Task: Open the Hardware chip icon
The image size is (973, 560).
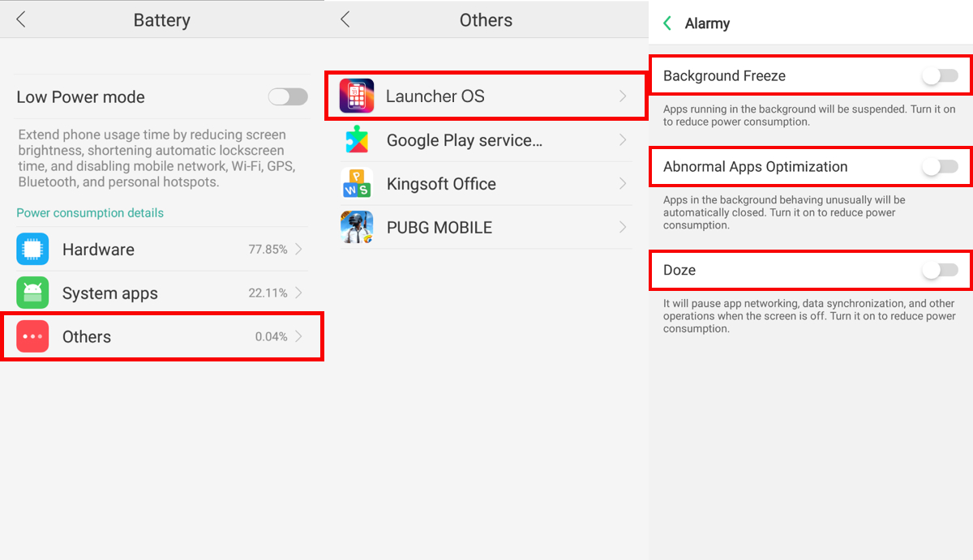Action: point(32,250)
